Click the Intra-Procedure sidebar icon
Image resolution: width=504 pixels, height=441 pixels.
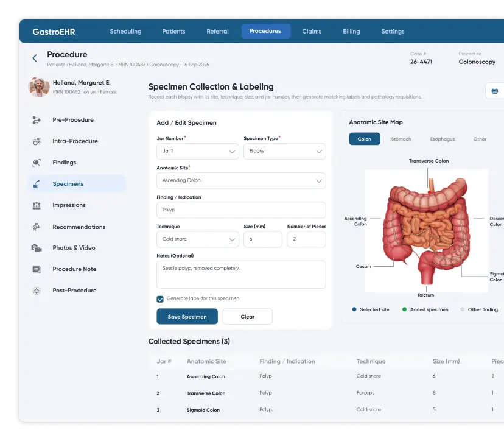coord(37,141)
